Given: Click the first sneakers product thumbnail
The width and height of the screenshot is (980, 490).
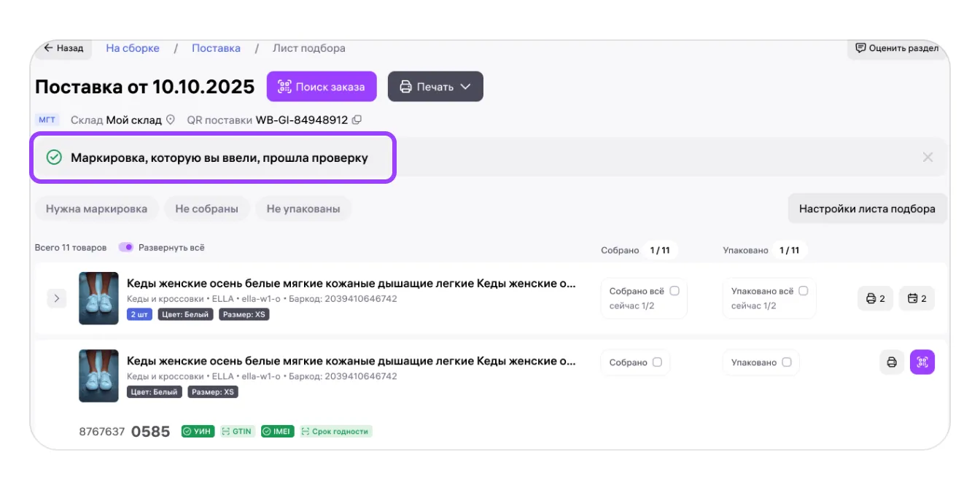Looking at the screenshot, I should click(x=98, y=298).
